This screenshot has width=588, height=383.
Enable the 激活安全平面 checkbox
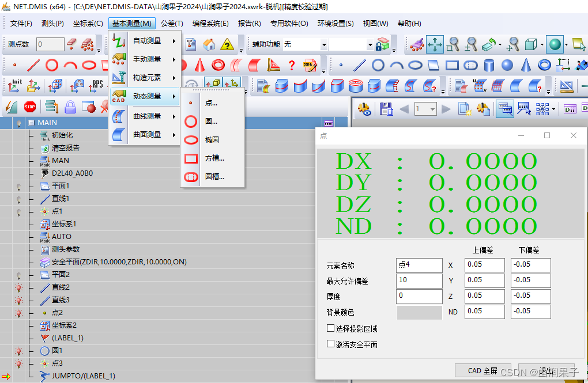330,344
